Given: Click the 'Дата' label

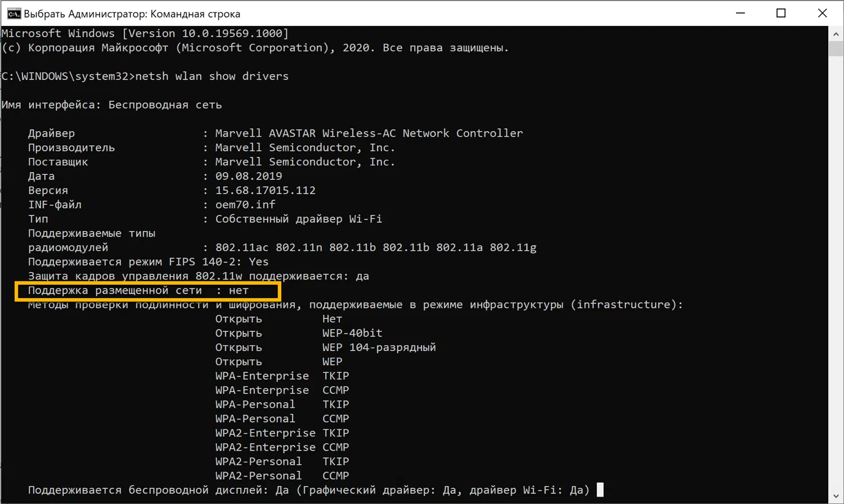Looking at the screenshot, I should 41,176.
